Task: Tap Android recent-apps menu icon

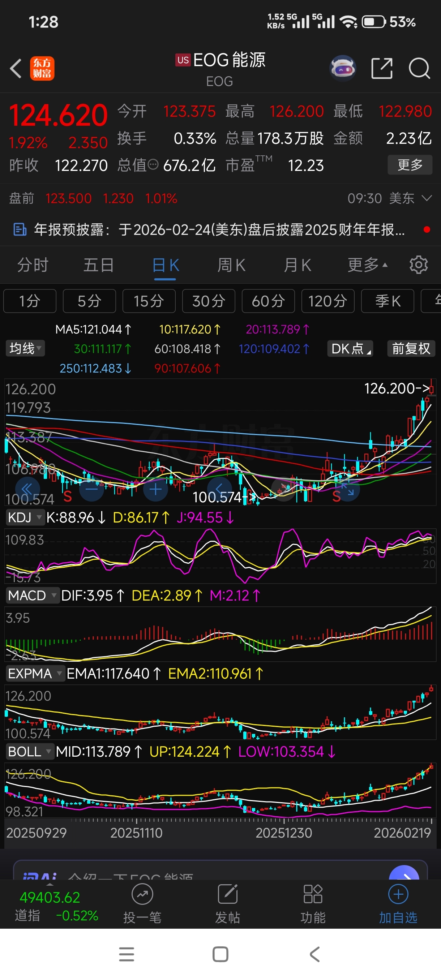Action: 126,954
